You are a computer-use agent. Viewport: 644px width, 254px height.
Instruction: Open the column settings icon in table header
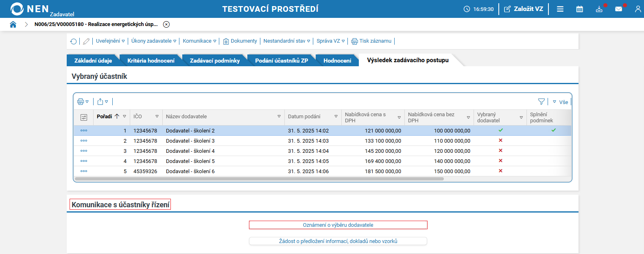tap(84, 117)
